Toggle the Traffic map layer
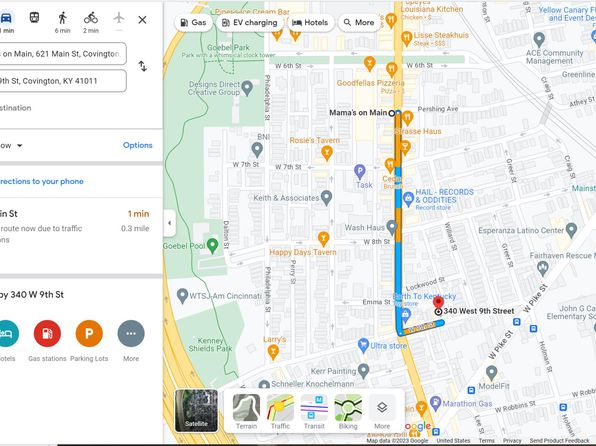Image resolution: width=596 pixels, height=446 pixels. click(x=280, y=412)
